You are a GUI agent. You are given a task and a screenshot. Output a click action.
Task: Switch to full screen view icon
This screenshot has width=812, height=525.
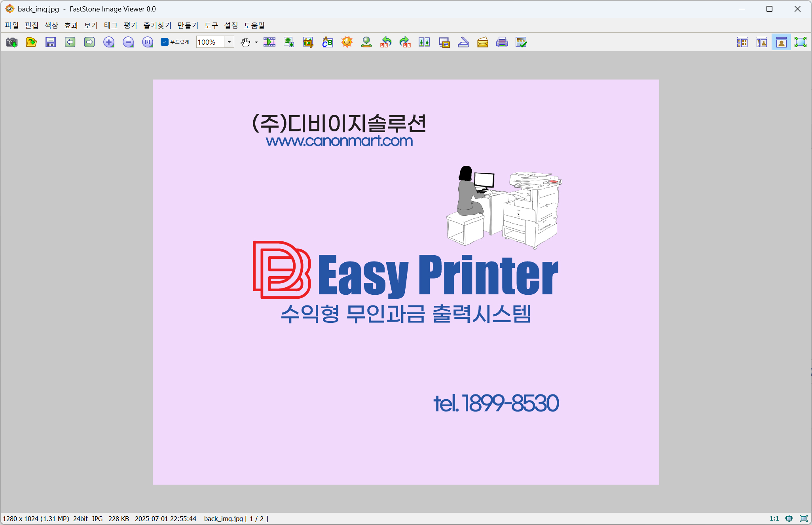pyautogui.click(x=800, y=42)
